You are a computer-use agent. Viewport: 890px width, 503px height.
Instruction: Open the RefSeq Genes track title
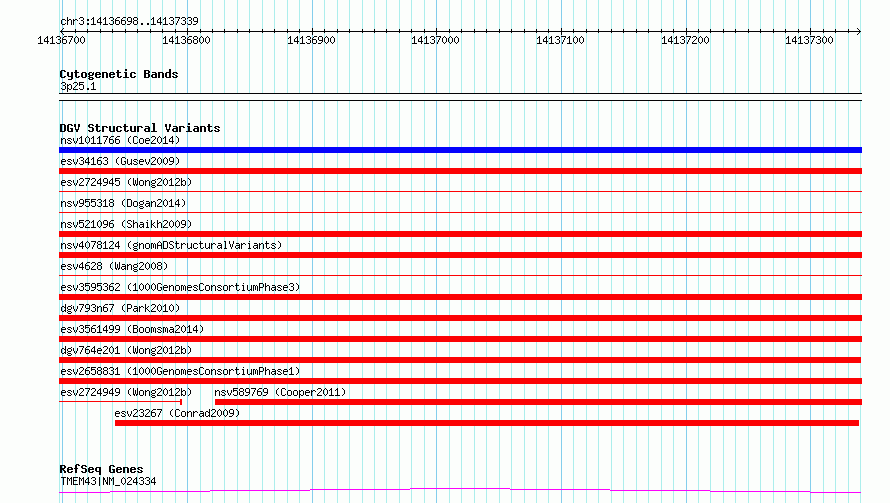pos(101,469)
